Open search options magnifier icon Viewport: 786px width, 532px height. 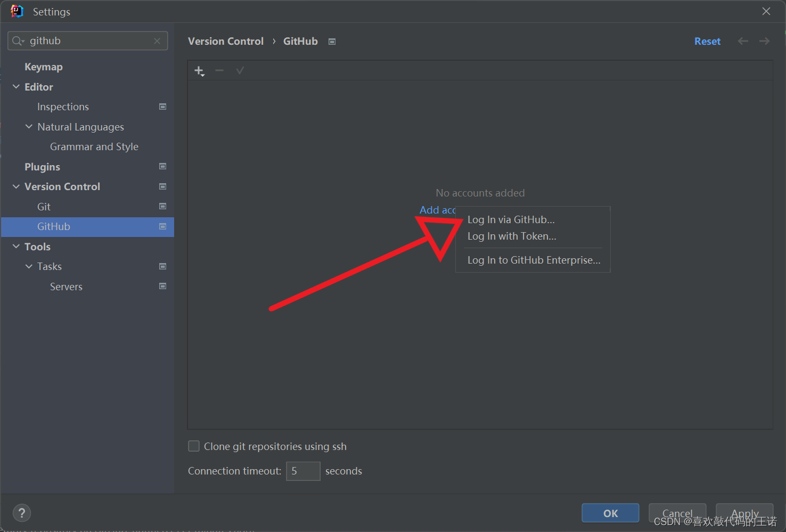tap(18, 41)
